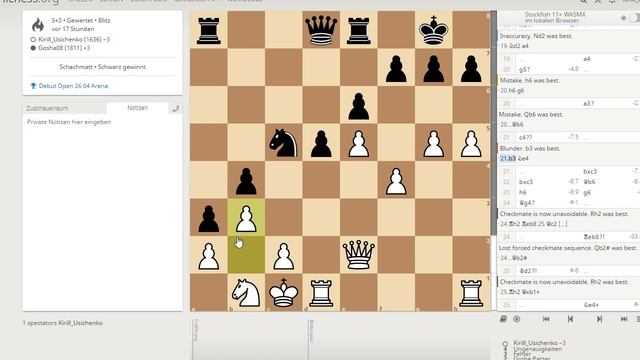Switch to the Notizen tab
Screen dimensions: 640x360
pyautogui.click(x=138, y=108)
